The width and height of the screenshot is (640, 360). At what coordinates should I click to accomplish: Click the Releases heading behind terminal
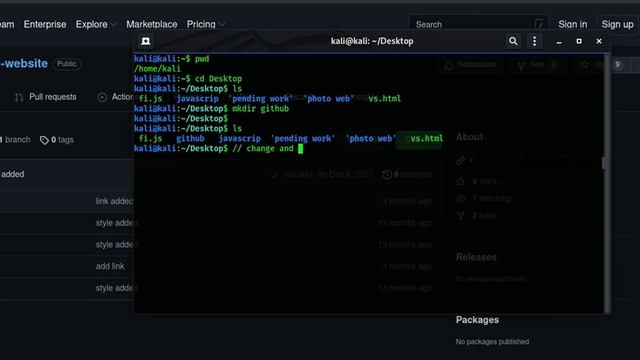[x=476, y=257]
